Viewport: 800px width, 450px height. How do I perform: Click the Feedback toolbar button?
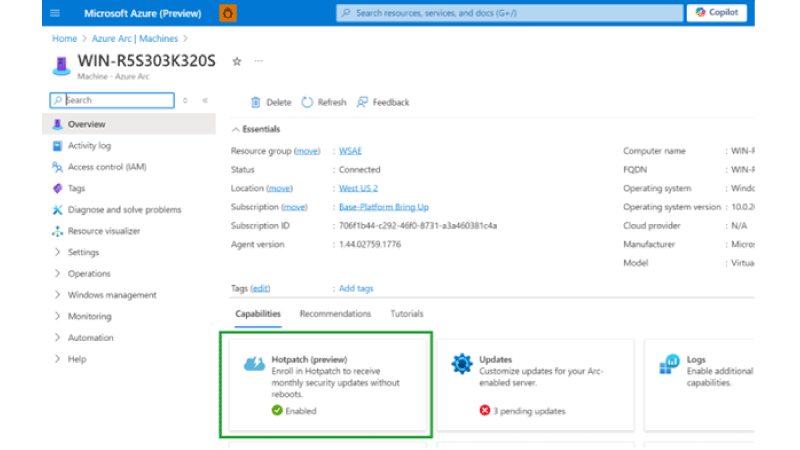tap(383, 103)
